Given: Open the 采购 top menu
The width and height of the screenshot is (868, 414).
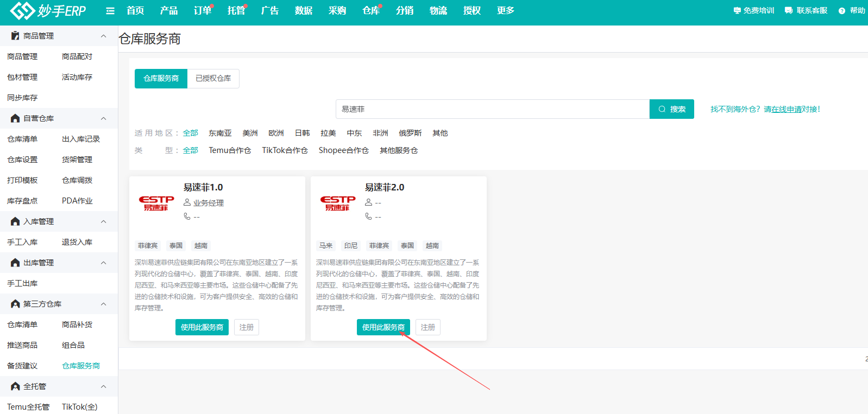Looking at the screenshot, I should point(337,11).
